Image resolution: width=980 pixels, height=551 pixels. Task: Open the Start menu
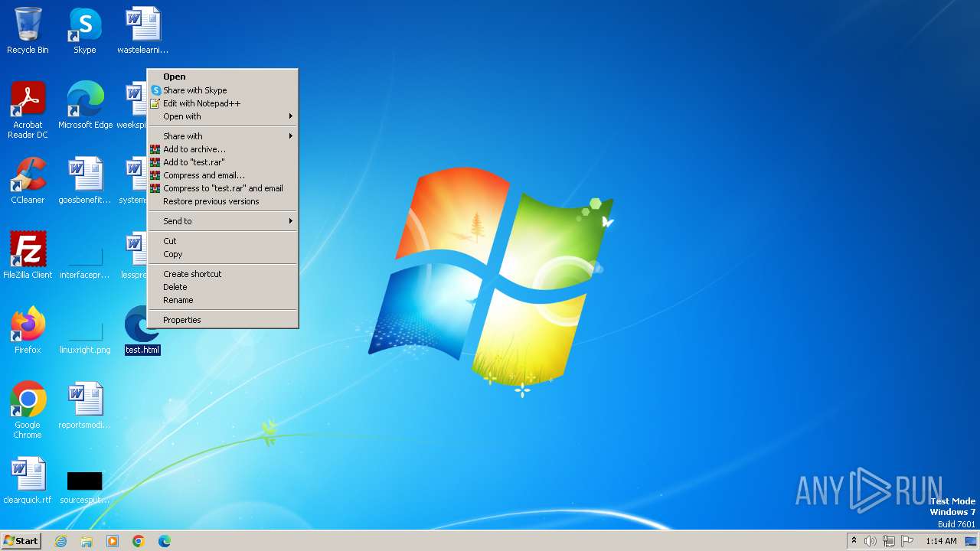point(21,541)
